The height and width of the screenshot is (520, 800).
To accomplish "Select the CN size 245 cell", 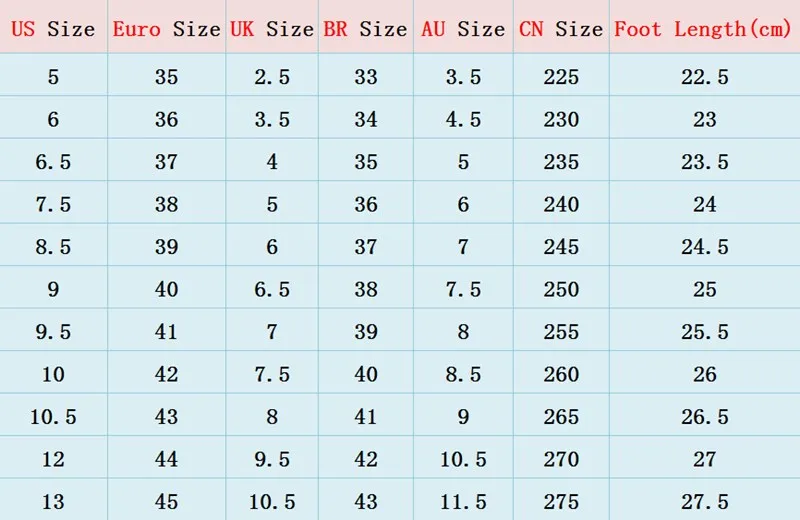I will 561,246.
